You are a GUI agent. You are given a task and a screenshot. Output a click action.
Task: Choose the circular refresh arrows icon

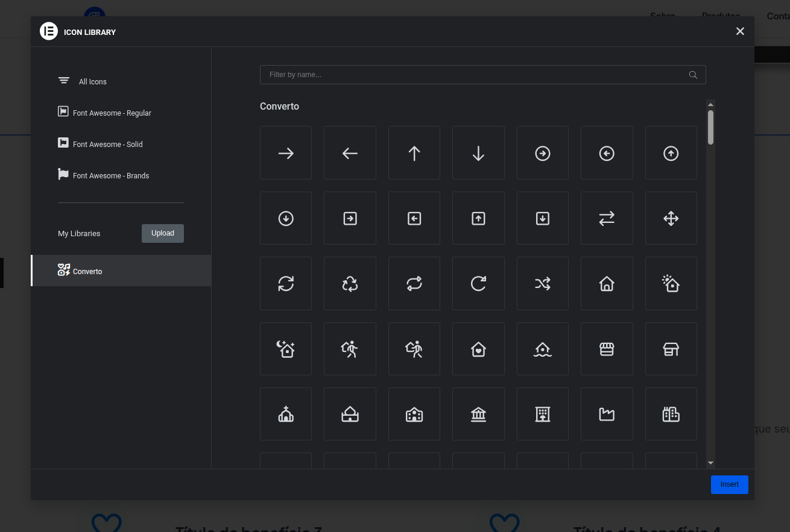[x=286, y=283]
